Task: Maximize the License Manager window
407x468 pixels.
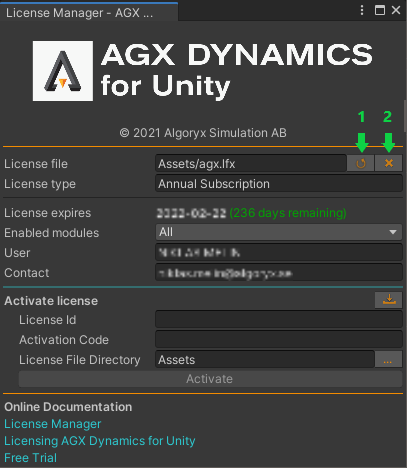Action: [380, 10]
